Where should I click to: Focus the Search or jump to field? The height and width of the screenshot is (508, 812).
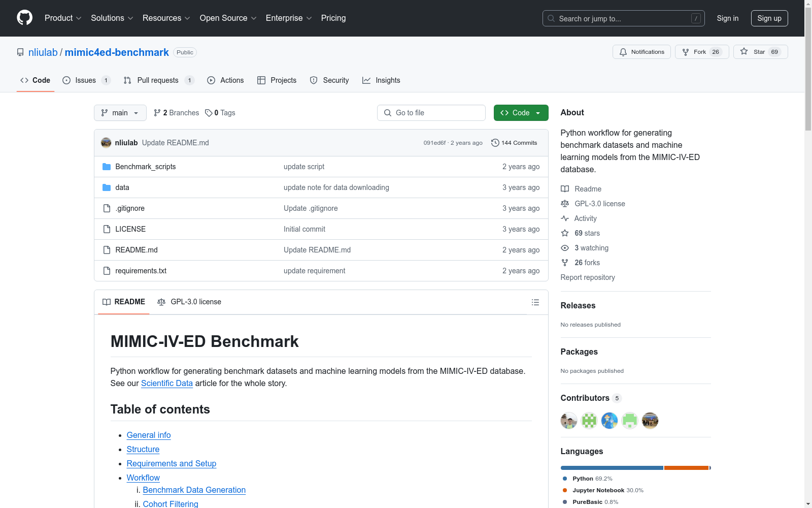624,18
